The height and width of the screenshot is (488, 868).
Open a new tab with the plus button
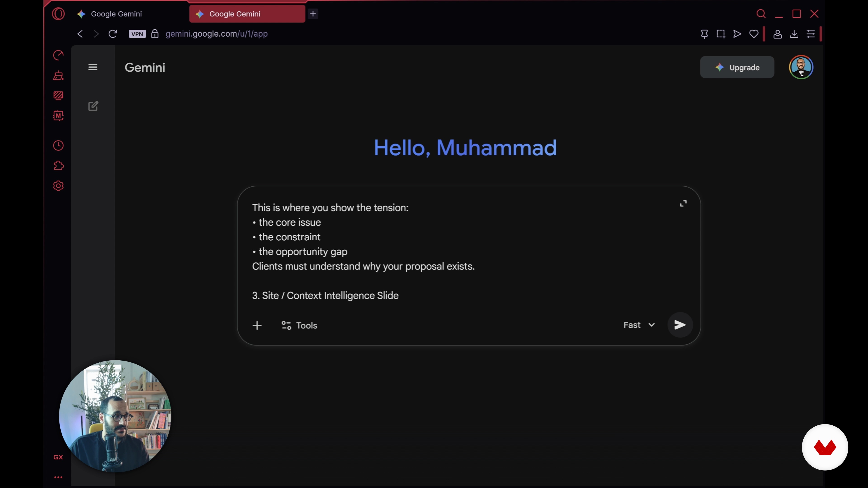[313, 14]
